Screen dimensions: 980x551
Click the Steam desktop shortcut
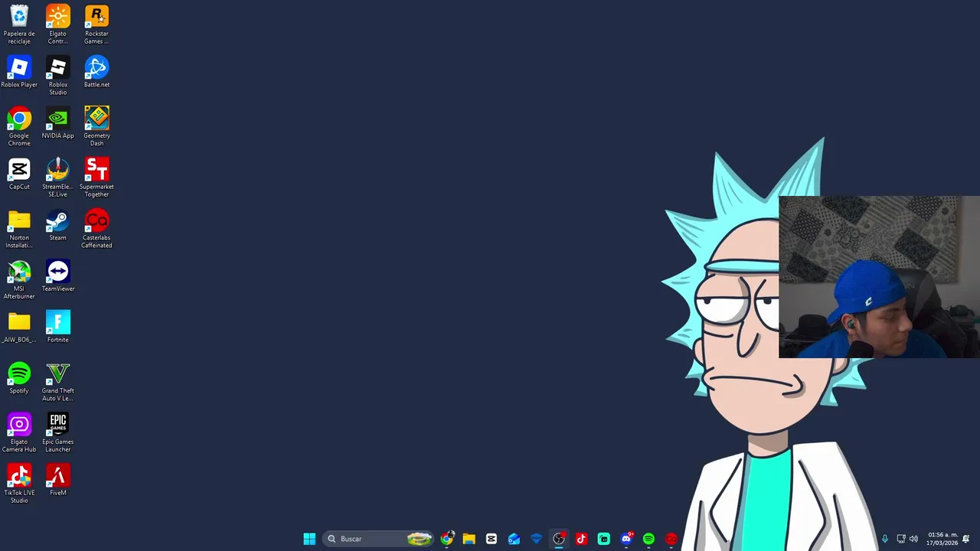[58, 226]
